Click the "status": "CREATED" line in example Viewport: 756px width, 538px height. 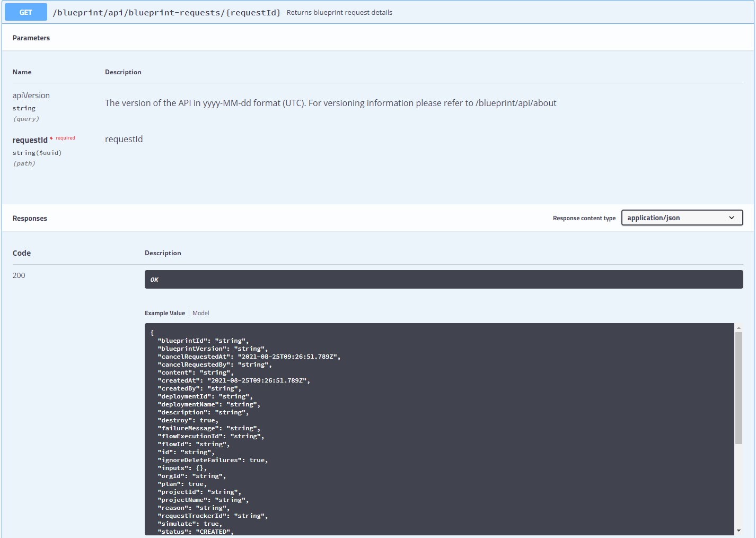click(196, 532)
